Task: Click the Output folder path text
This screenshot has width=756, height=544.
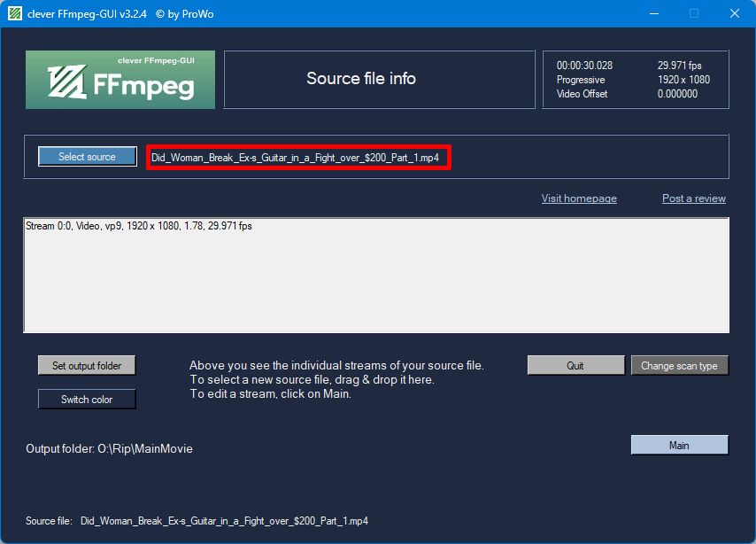Action: coord(110,448)
